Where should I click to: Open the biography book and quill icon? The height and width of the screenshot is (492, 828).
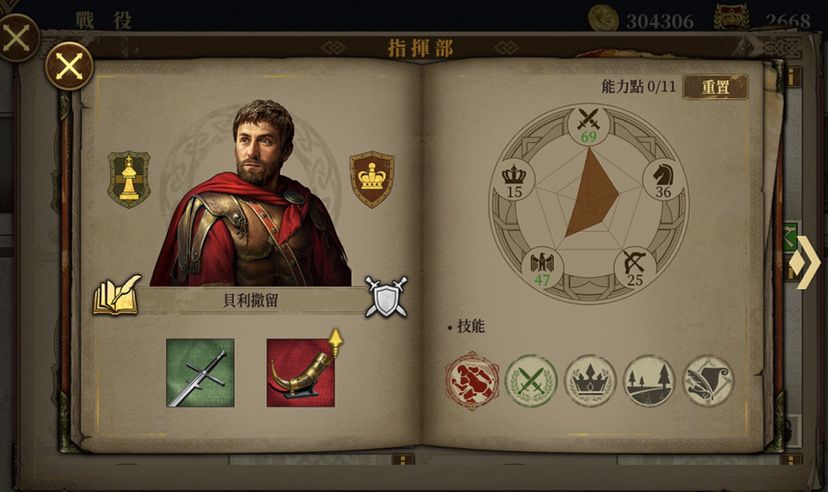117,296
